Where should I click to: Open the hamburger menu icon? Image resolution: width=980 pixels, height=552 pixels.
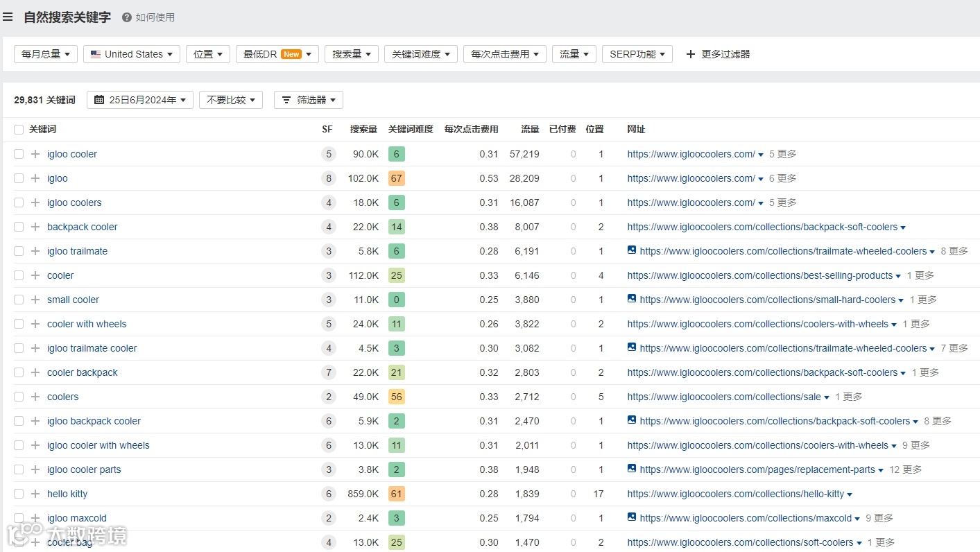coord(8,17)
